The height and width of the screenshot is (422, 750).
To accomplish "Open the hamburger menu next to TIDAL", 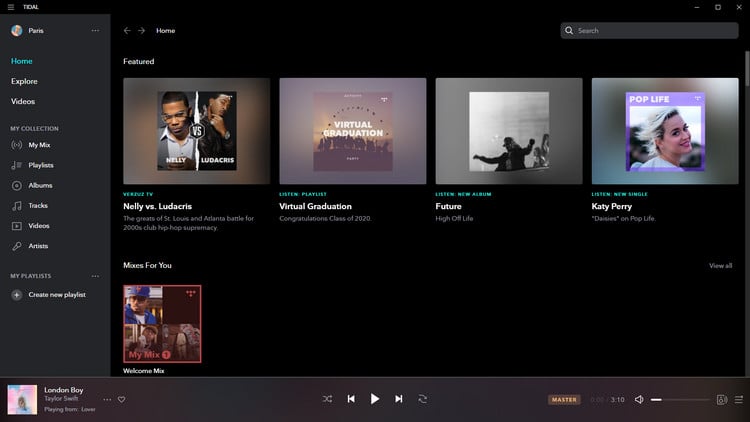I will coord(11,7).
